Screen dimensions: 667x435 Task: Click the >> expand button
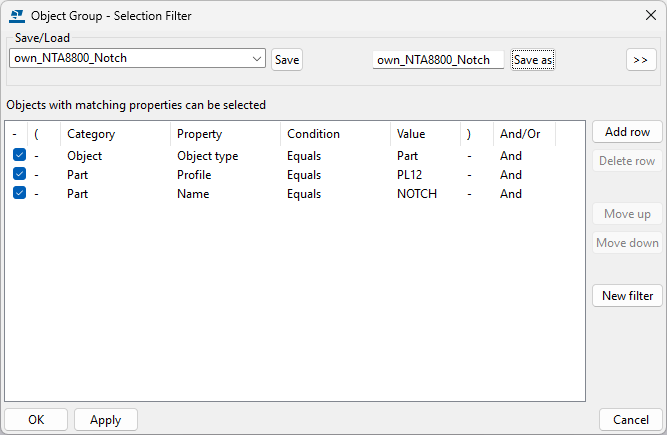coord(641,60)
